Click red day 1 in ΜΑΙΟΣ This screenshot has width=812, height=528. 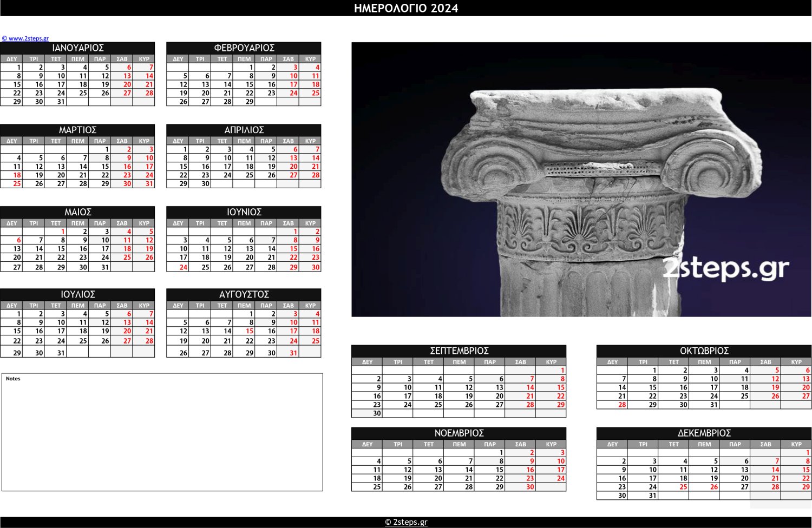point(55,232)
